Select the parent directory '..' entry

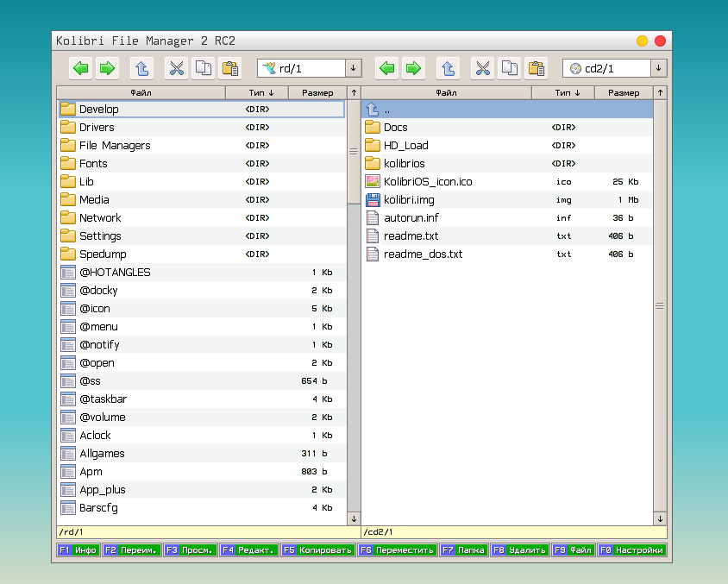click(x=387, y=110)
